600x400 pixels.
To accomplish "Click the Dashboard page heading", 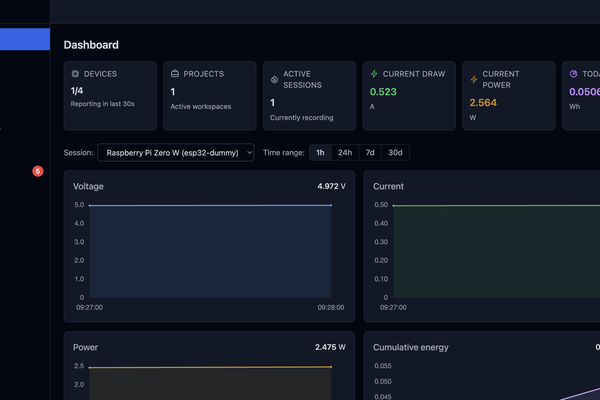I will (91, 45).
